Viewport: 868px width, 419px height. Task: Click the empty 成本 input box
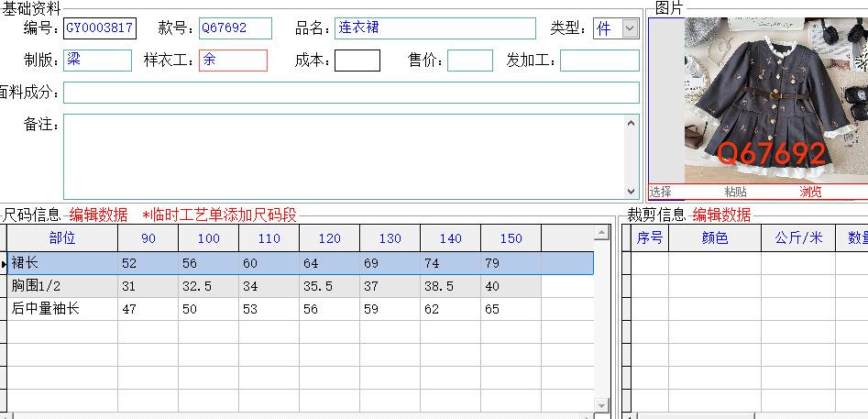[357, 61]
